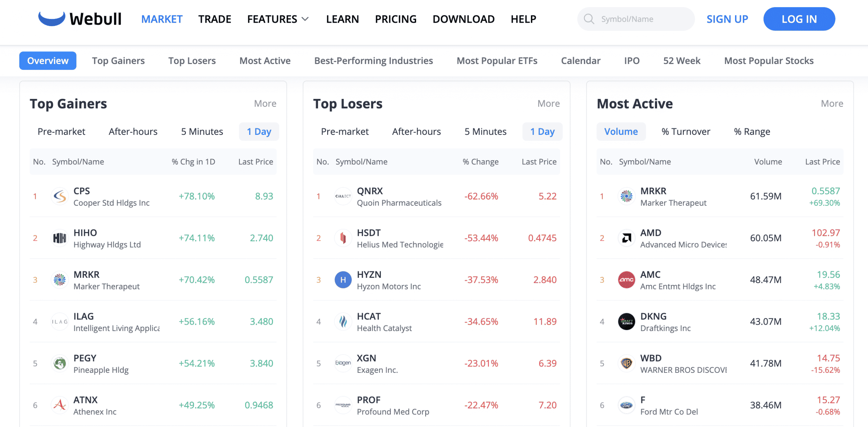
Task: Select After-hours in Top Losers
Action: pos(416,131)
